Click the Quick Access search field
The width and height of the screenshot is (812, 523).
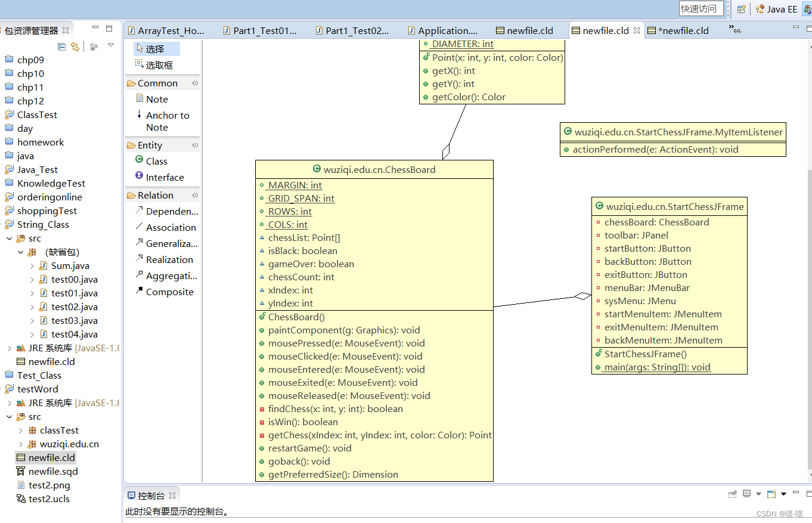(x=701, y=8)
